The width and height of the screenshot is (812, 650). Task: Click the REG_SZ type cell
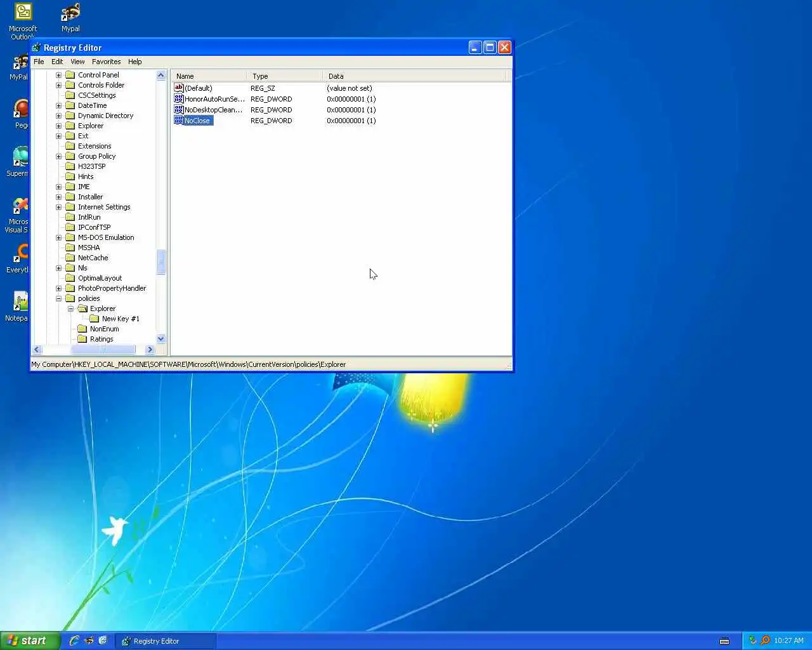tap(263, 88)
